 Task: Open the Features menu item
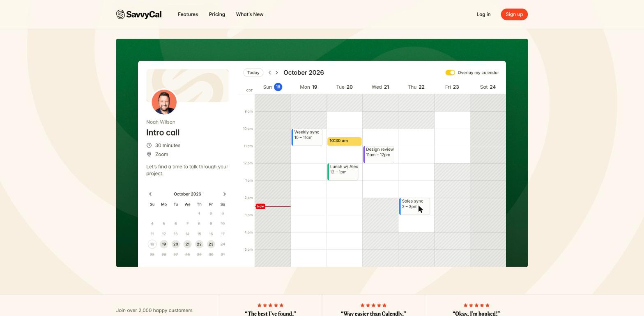click(x=188, y=14)
